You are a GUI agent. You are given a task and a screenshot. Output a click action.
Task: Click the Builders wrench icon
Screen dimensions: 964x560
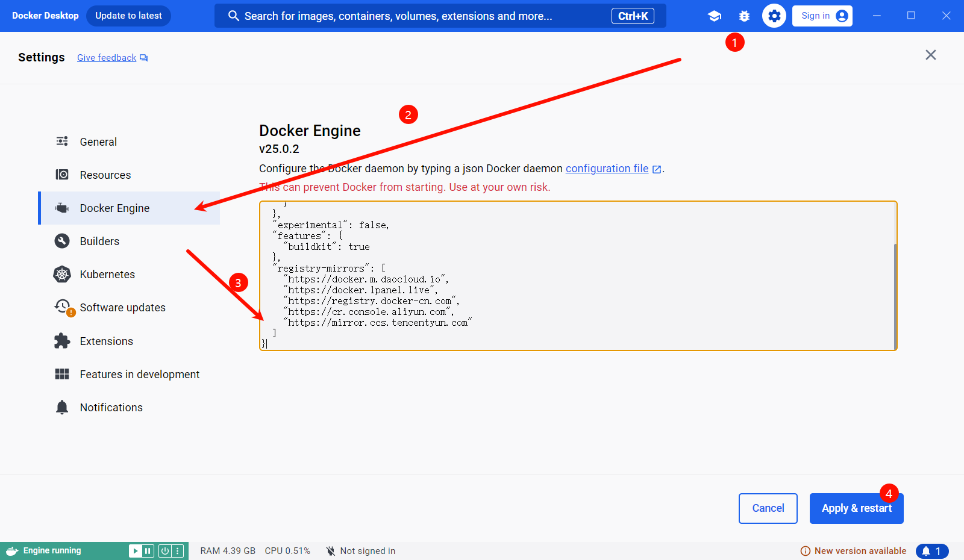tap(62, 241)
